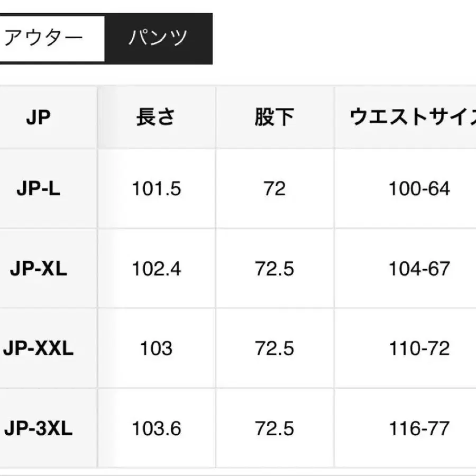Click the 72 inseam cell for JP-L
The height and width of the screenshot is (476, 476).
point(274,189)
